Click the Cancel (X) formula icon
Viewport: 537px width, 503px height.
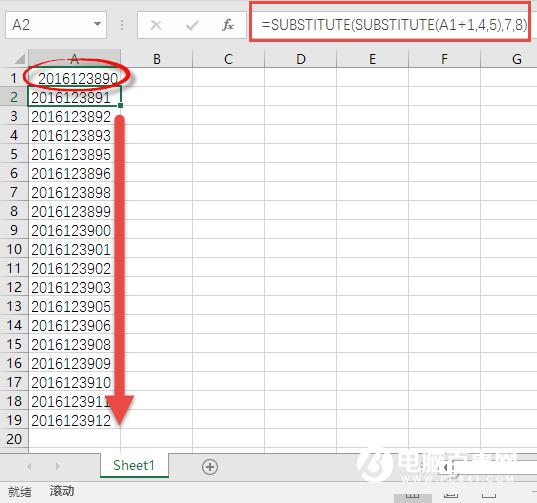tap(156, 25)
